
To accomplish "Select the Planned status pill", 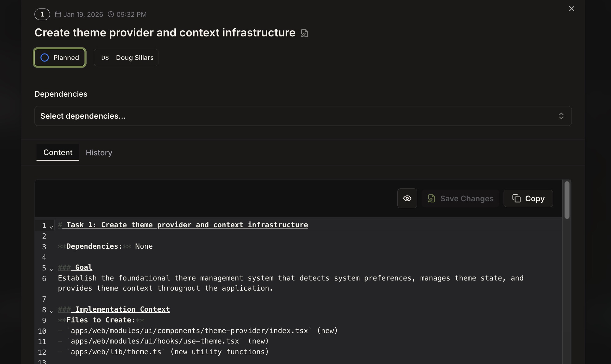I will tap(60, 58).
